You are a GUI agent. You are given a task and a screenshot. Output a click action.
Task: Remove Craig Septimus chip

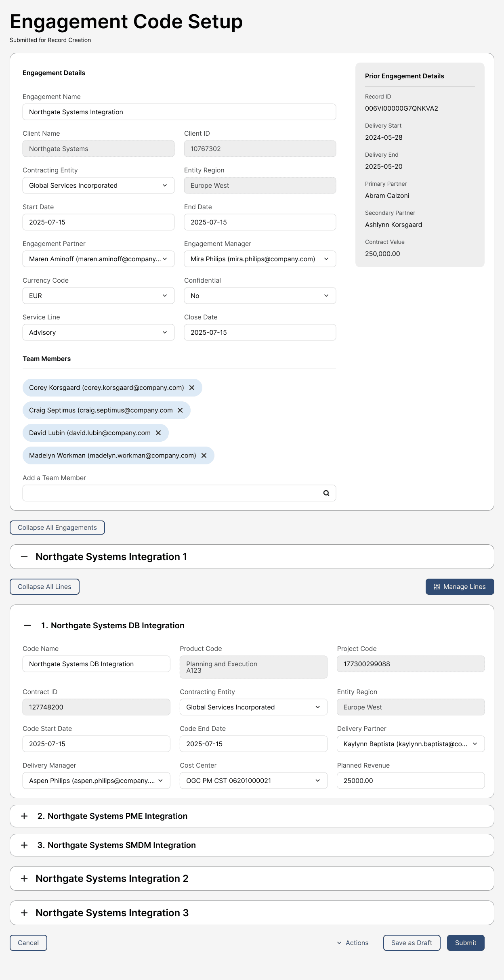pyautogui.click(x=180, y=410)
